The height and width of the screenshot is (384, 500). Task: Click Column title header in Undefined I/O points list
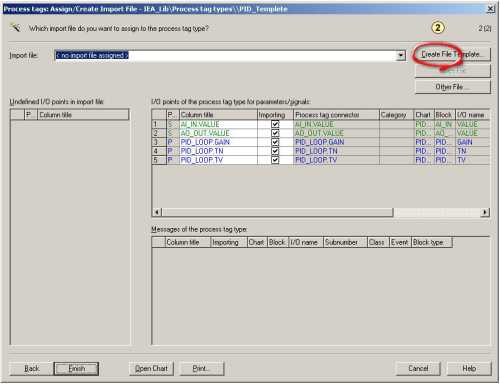(83, 115)
